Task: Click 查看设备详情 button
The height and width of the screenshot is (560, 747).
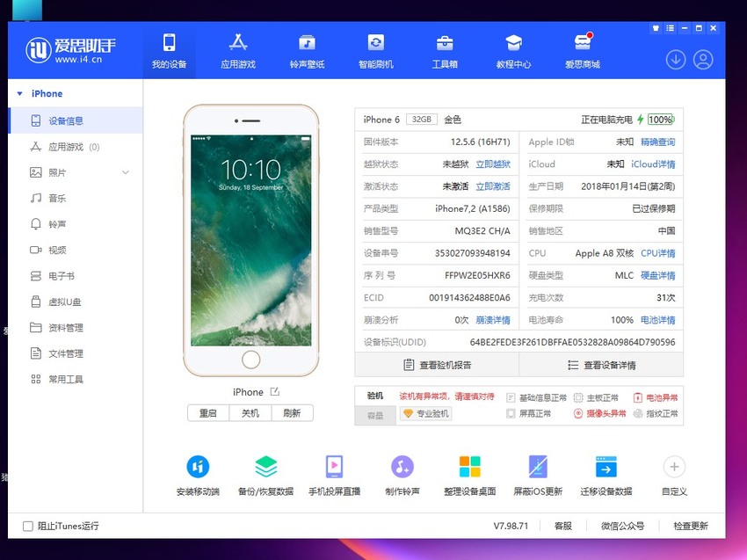Action: 601,365
